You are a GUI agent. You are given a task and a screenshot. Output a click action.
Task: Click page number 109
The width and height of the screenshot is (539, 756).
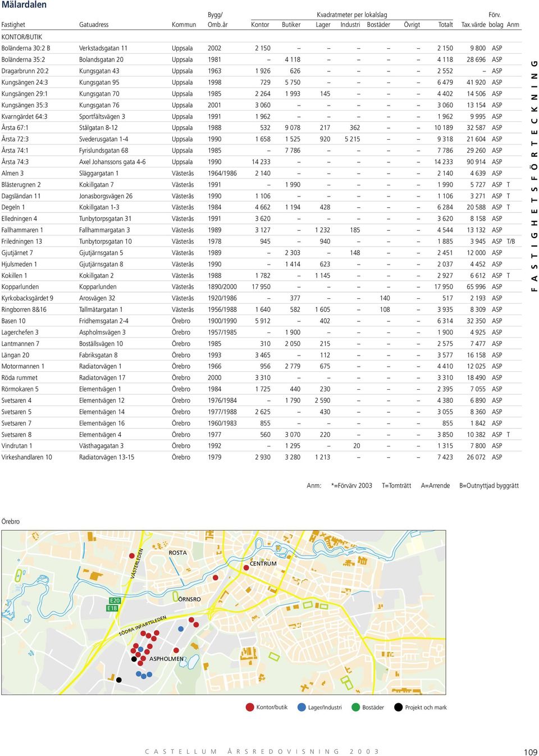tap(531, 752)
